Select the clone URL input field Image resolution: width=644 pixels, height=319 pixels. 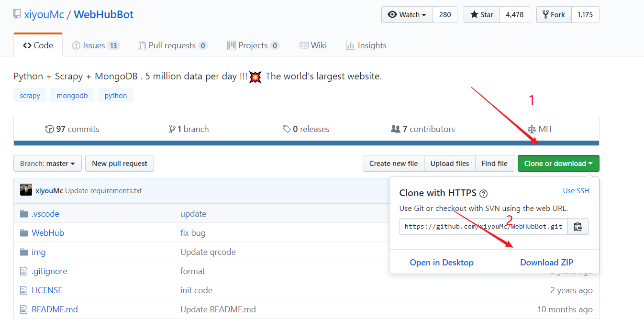[484, 227]
